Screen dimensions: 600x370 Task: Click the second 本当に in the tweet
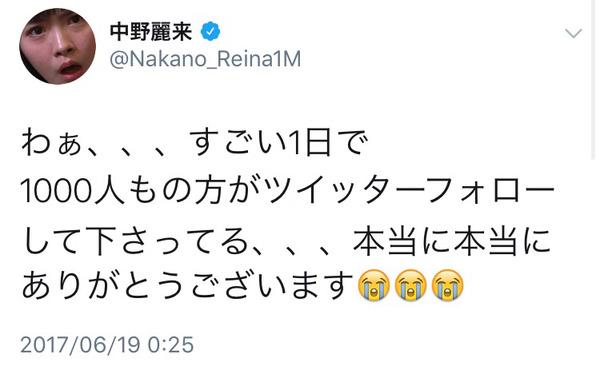point(502,241)
